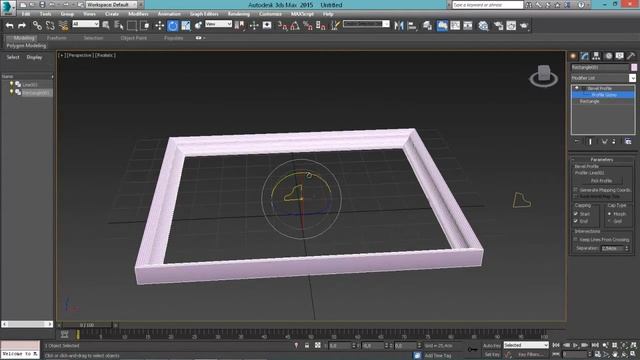Toggle the Capping End checkbox
The width and height of the screenshot is (640, 360).
[x=576, y=221]
